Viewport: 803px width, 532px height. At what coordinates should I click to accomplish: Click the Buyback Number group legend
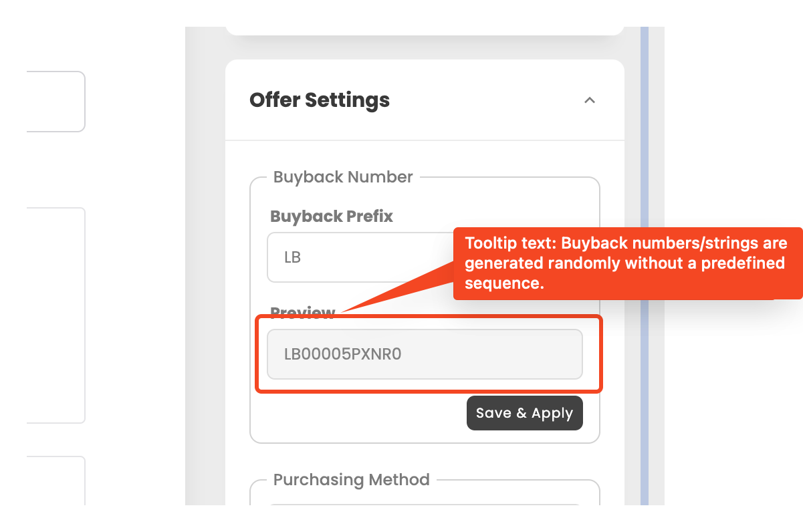343,177
